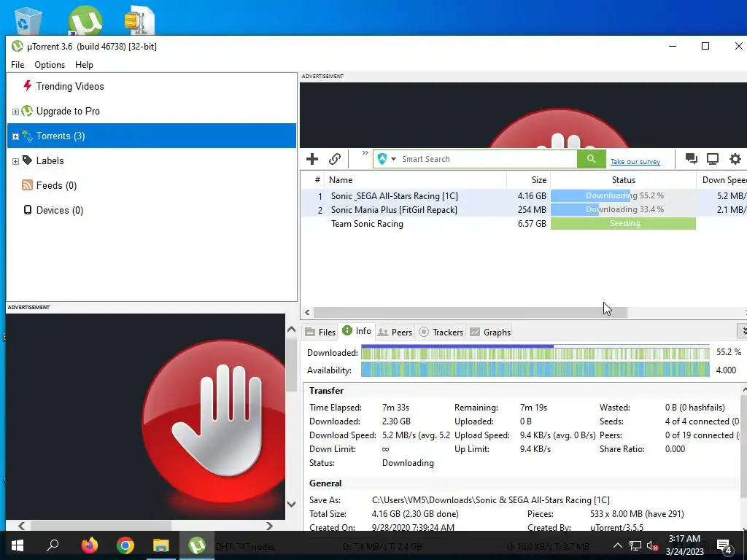Click the torrent list scroll-left arrow

click(x=307, y=312)
